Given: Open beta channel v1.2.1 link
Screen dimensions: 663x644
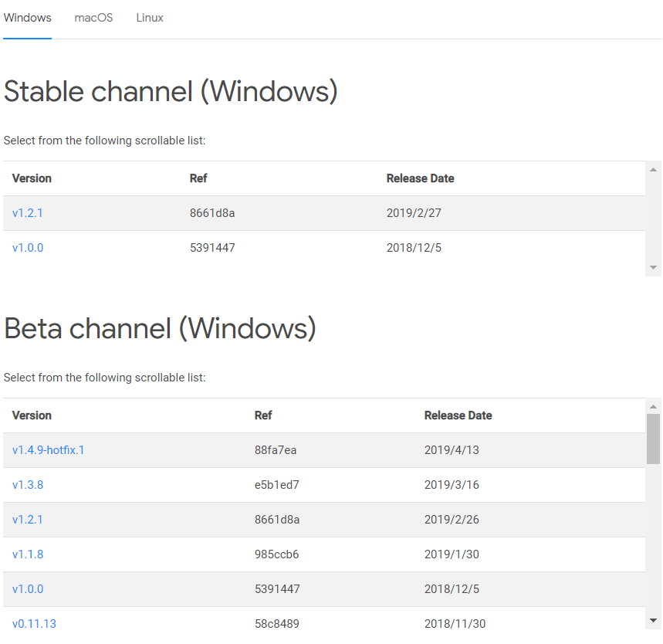Looking at the screenshot, I should point(28,519).
